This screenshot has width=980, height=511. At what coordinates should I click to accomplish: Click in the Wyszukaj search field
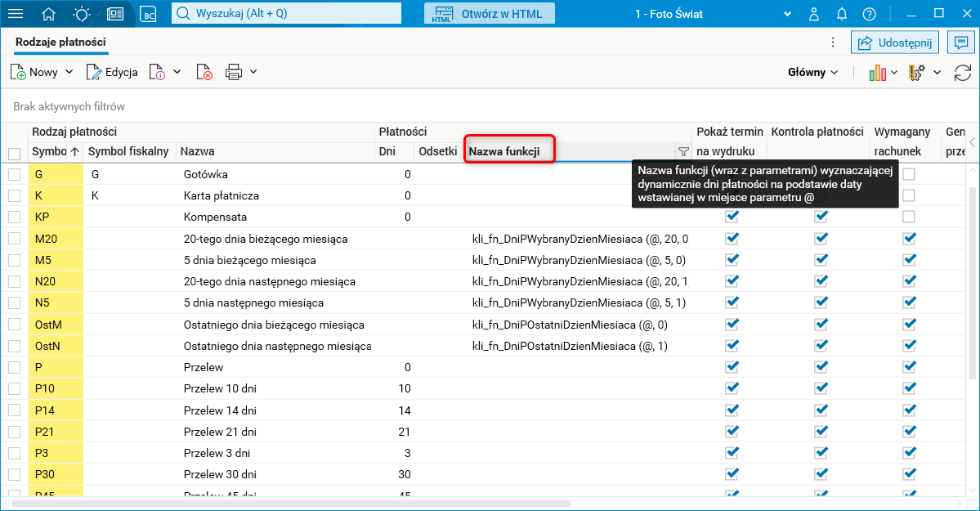(286, 13)
